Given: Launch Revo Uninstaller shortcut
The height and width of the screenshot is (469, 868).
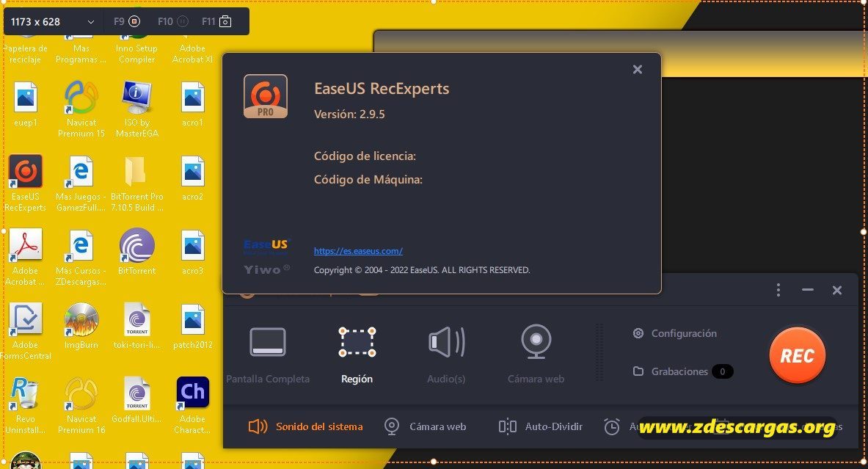Looking at the screenshot, I should coord(26,405).
